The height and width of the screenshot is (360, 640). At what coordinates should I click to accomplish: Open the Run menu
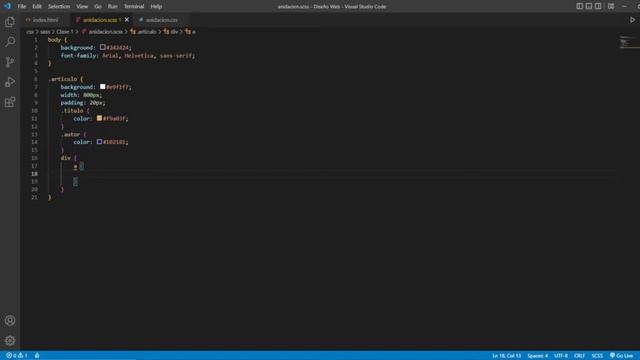pyautogui.click(x=113, y=7)
